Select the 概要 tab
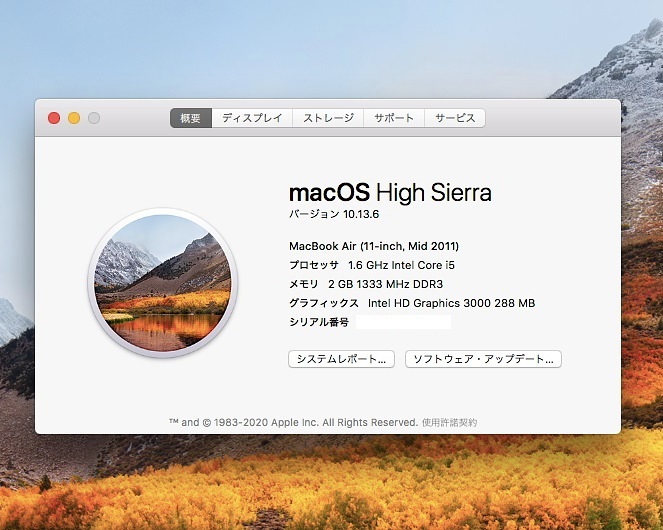This screenshot has height=530, width=663. pyautogui.click(x=191, y=118)
